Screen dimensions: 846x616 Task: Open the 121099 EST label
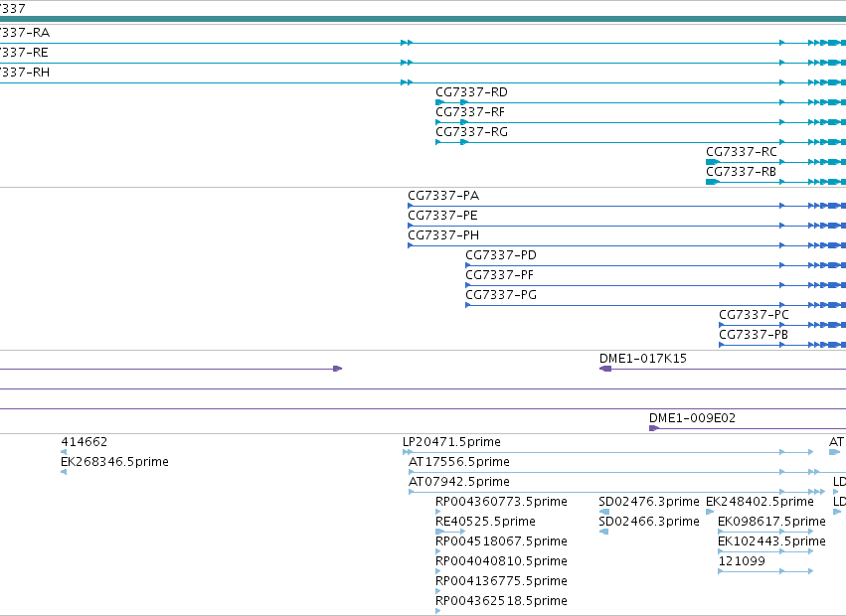742,561
